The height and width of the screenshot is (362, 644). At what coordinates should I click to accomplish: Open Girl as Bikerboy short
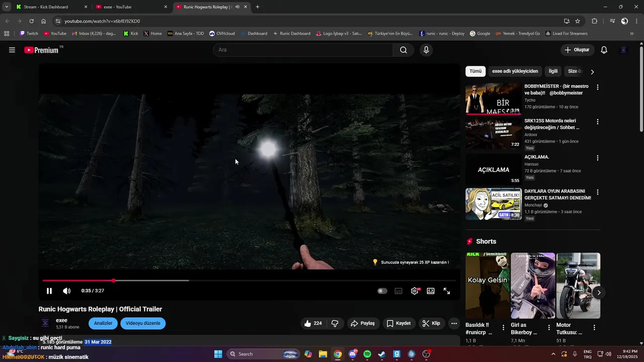click(x=532, y=286)
